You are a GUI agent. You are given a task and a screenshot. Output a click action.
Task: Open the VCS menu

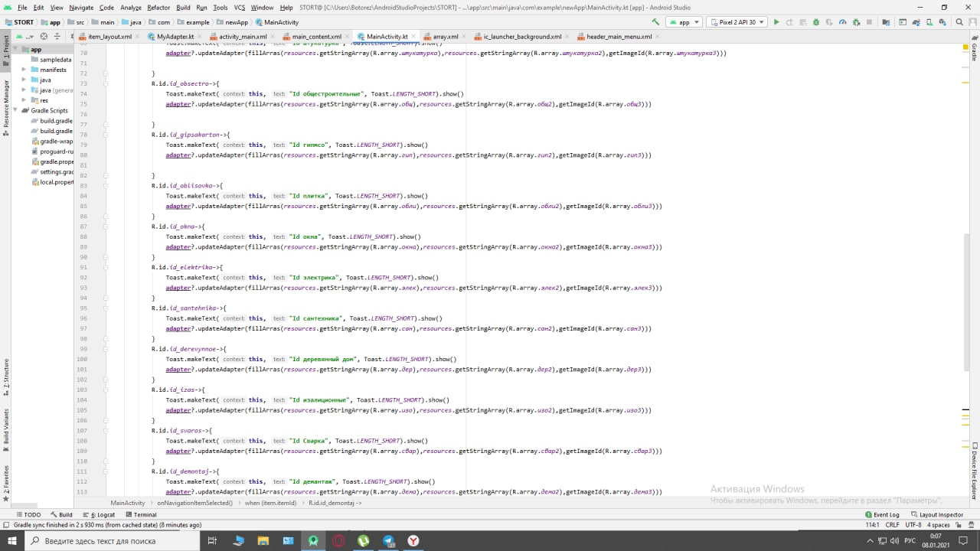240,7
